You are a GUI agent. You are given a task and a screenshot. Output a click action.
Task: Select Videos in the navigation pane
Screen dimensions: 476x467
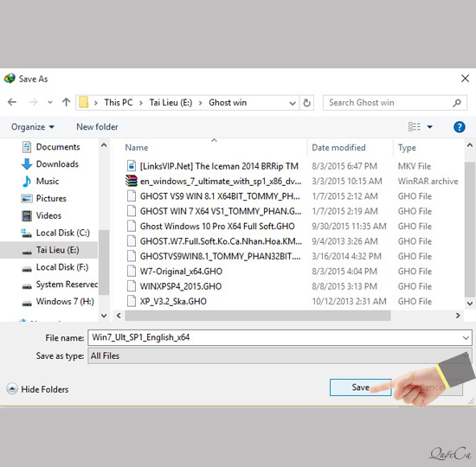pyautogui.click(x=48, y=215)
